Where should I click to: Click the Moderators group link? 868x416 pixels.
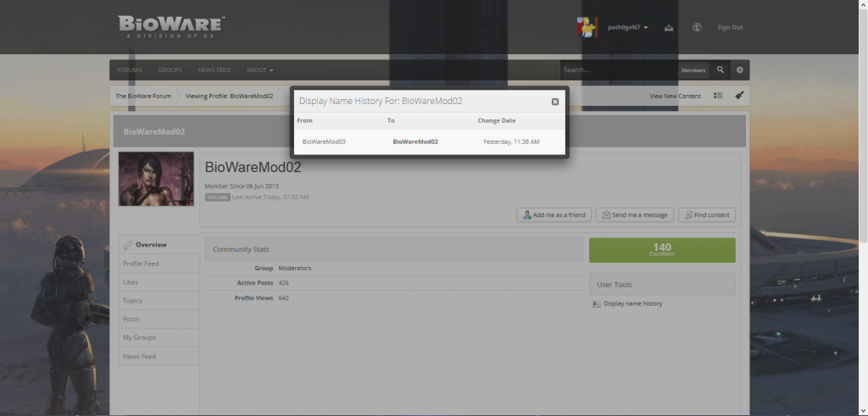pyautogui.click(x=294, y=269)
